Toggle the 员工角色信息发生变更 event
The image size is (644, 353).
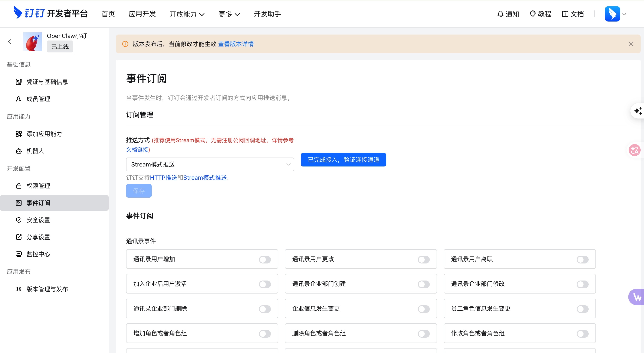(582, 309)
